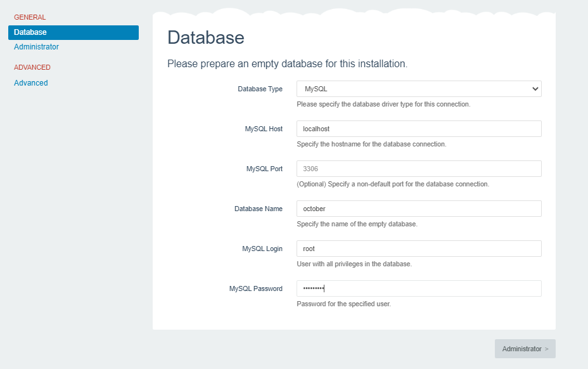Click the large Database page heading
The height and width of the screenshot is (369, 588).
pos(205,37)
